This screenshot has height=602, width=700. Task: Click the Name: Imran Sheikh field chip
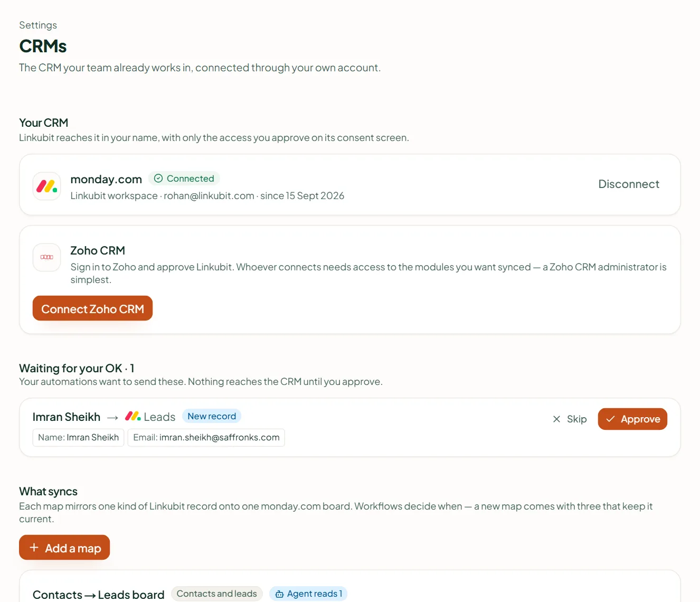pos(78,437)
